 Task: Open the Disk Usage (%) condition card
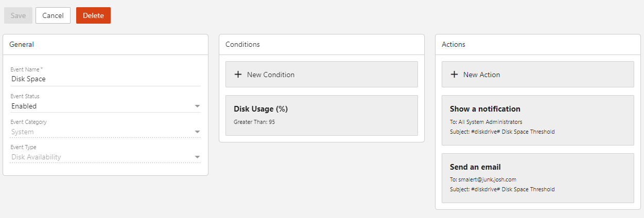[321, 115]
